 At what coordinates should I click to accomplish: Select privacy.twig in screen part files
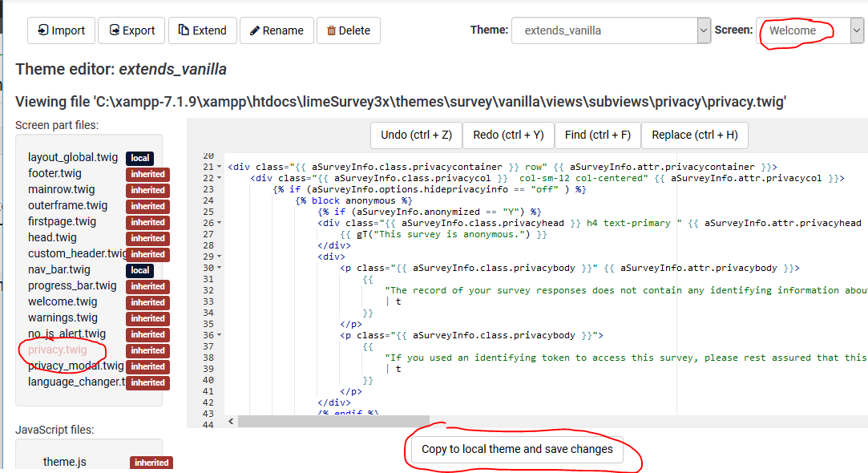tap(57, 350)
